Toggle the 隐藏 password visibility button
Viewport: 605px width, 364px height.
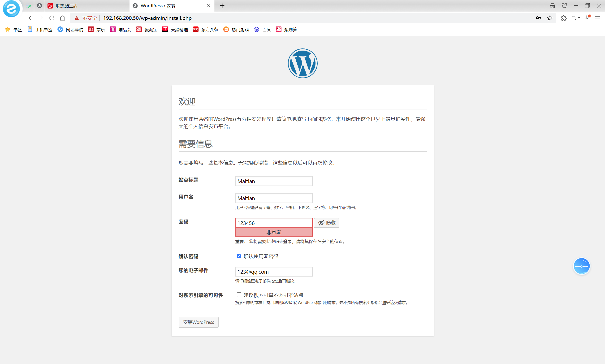click(326, 223)
